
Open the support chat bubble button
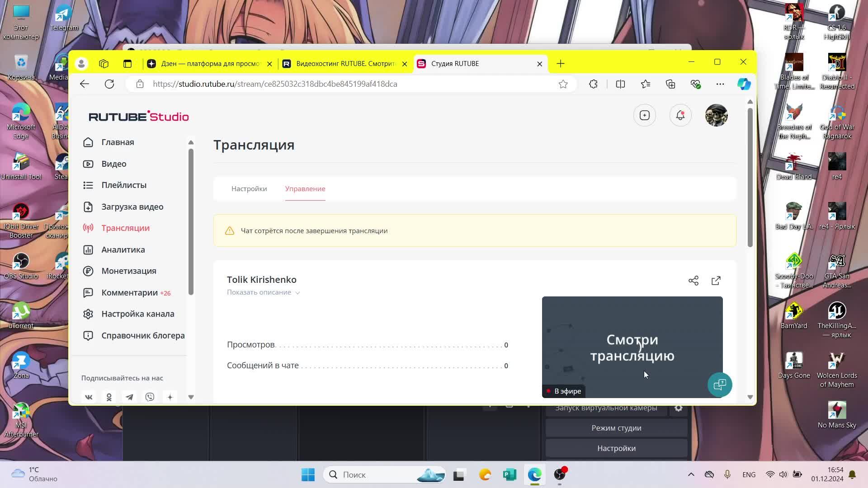coord(720,385)
